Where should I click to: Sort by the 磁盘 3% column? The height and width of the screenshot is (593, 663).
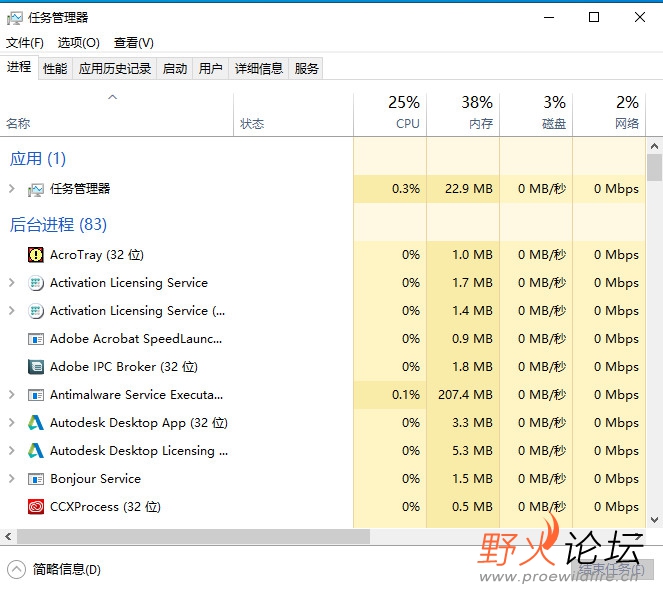click(x=536, y=114)
